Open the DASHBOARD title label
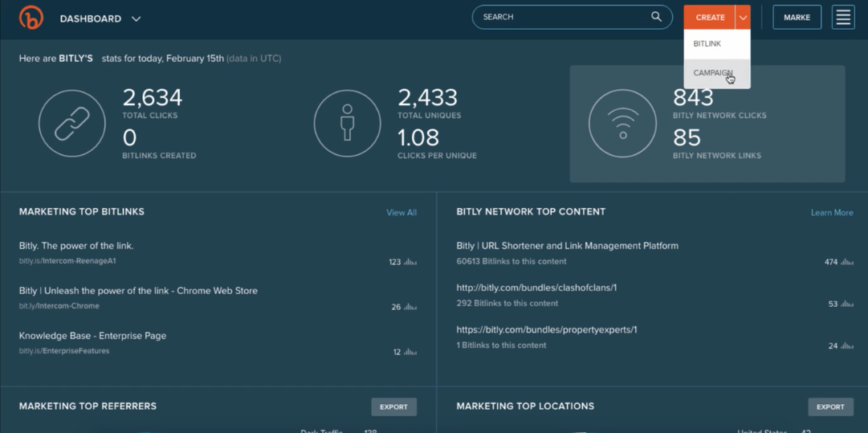 [x=90, y=18]
